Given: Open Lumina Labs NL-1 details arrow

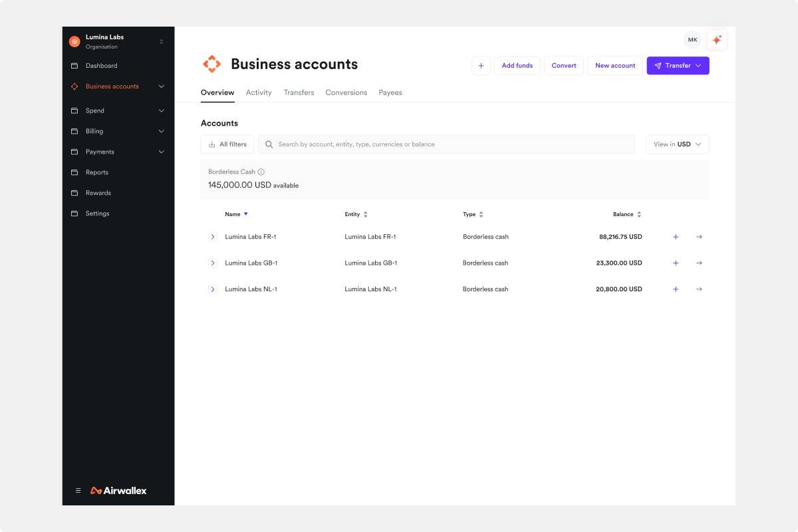Looking at the screenshot, I should 699,289.
